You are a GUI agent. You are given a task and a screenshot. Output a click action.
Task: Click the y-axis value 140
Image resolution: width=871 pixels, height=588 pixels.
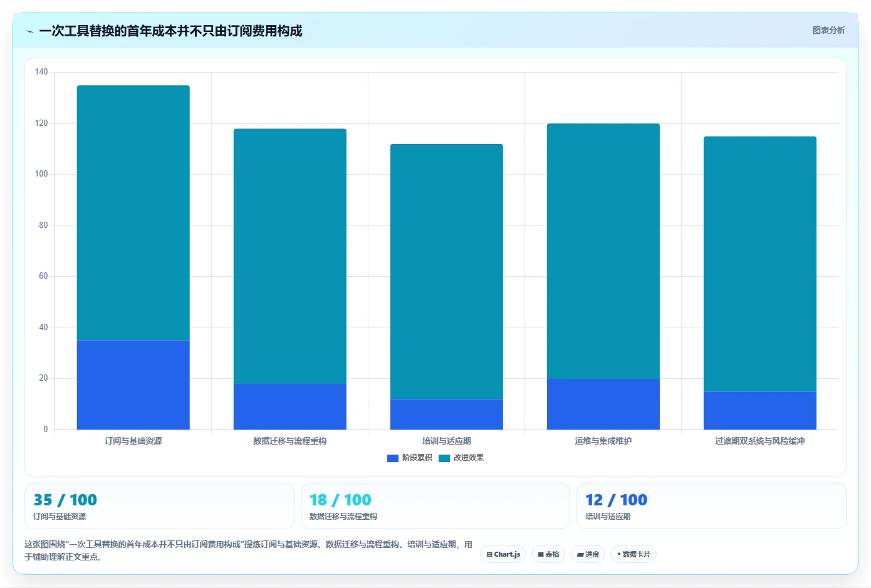[41, 72]
